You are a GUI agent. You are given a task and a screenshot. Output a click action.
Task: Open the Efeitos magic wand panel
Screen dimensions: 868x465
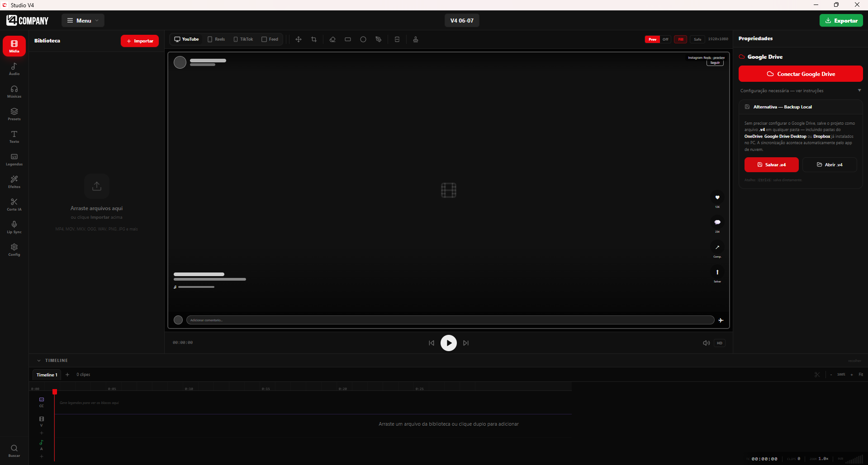[14, 182]
